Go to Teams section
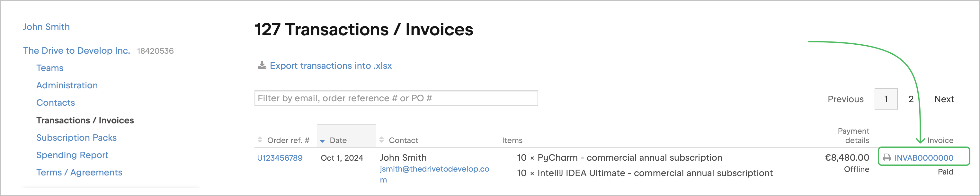980x196 pixels. click(x=50, y=68)
